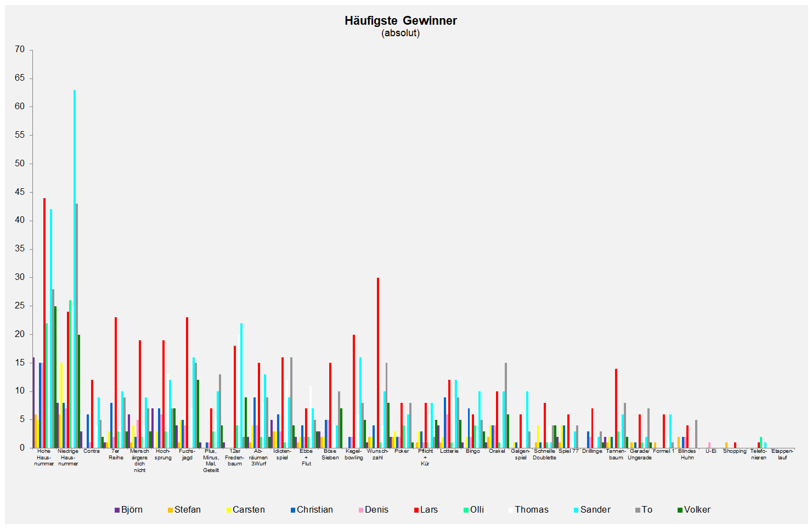
Task: Click the 'Schnelle Doublette' label
Action: pyautogui.click(x=544, y=454)
